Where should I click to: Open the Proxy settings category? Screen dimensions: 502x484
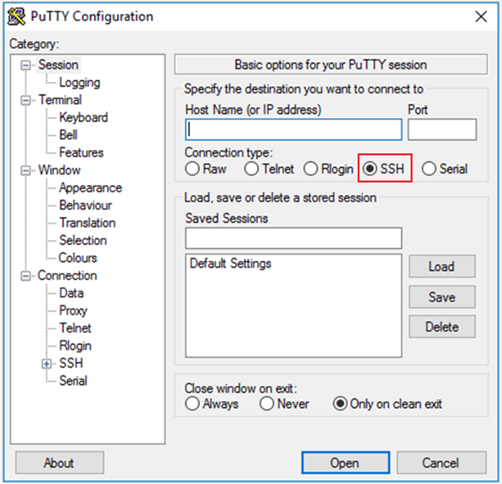(x=73, y=311)
